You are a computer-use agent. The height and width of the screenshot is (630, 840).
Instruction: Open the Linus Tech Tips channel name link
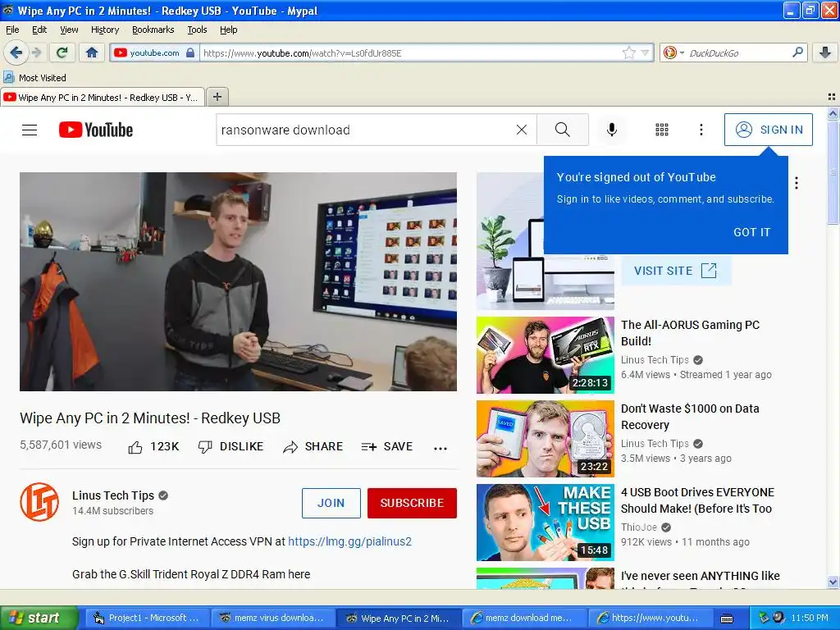pos(113,495)
